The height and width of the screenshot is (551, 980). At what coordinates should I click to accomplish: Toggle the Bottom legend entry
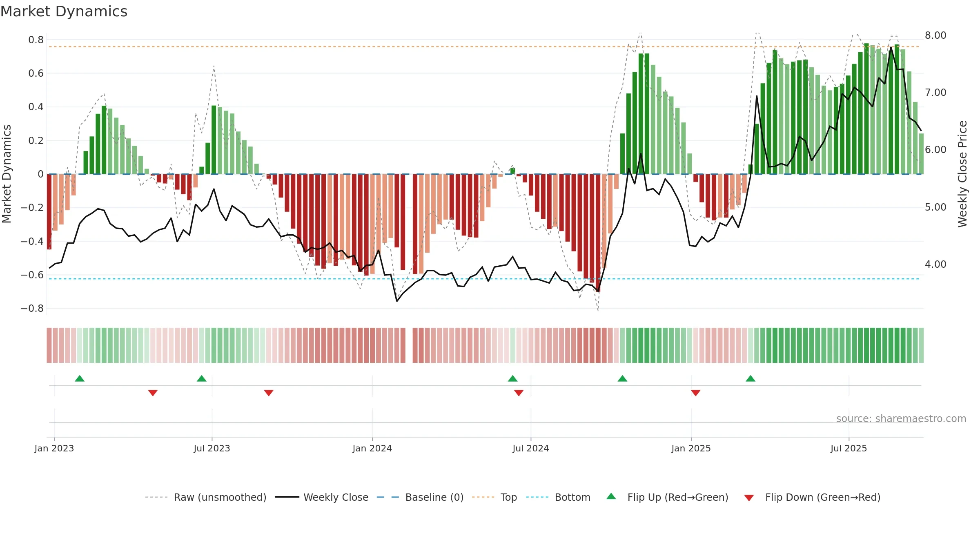pos(558,497)
